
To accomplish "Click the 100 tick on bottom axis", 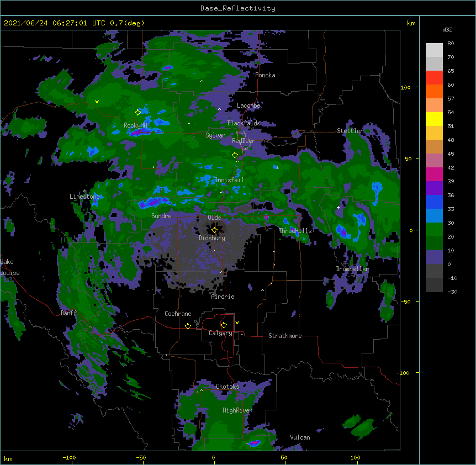I will (x=355, y=457).
